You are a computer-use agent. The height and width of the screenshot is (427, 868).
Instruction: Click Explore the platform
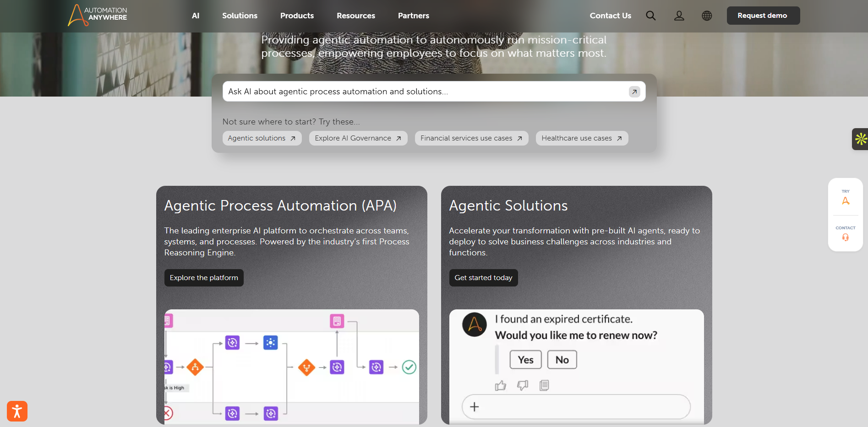click(x=203, y=277)
